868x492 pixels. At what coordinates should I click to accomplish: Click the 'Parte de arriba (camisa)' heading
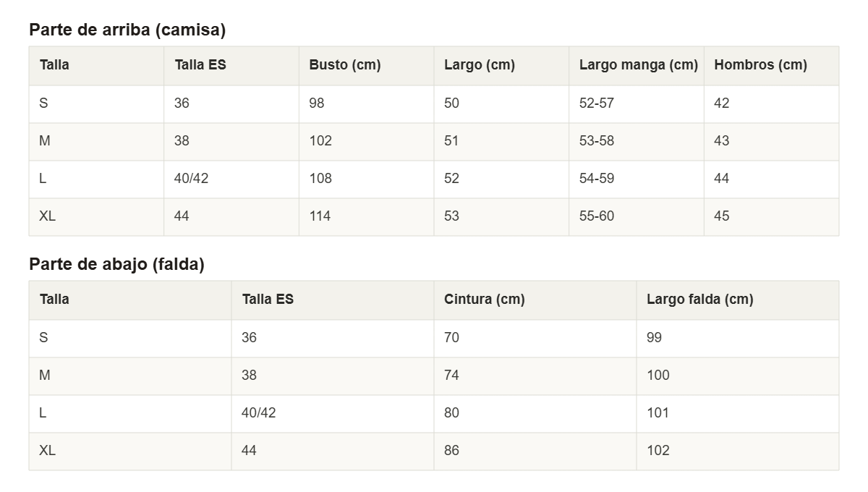[x=127, y=30]
